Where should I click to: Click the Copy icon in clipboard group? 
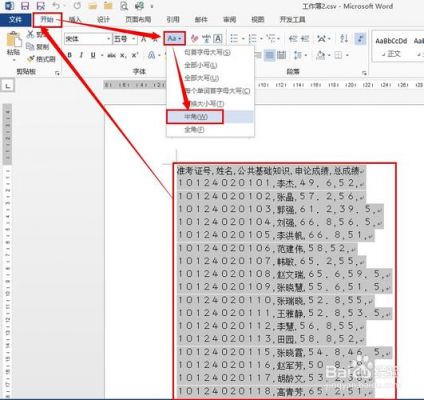pos(30,46)
